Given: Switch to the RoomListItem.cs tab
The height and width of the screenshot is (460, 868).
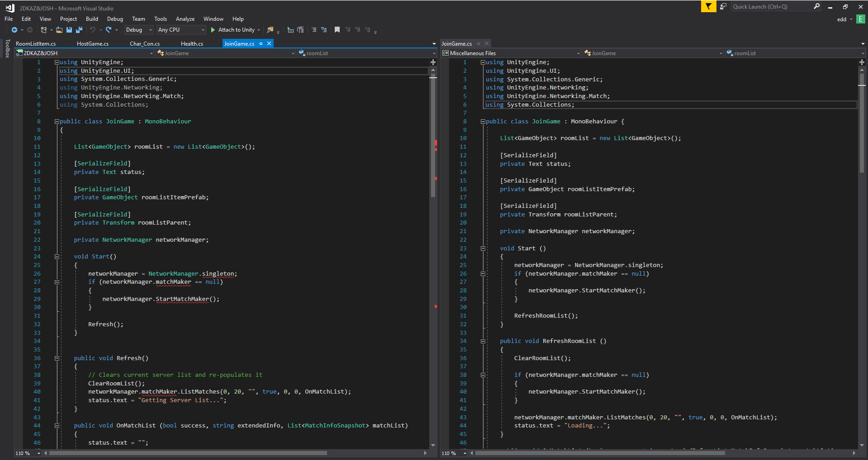Looking at the screenshot, I should click(36, 44).
